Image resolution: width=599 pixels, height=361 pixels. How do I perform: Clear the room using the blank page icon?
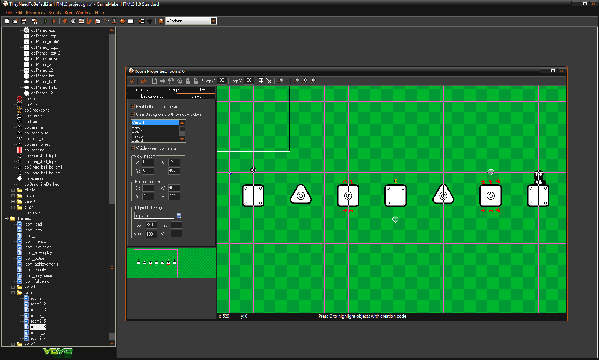point(154,81)
